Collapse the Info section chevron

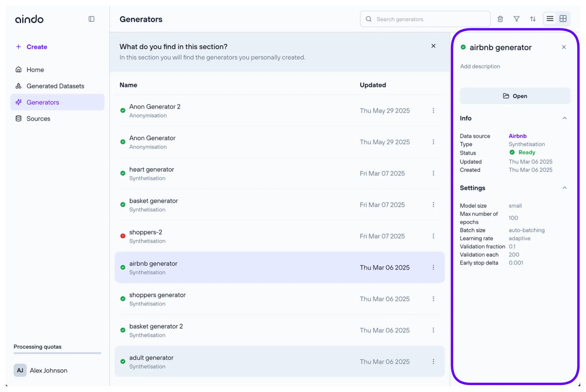tap(565, 118)
